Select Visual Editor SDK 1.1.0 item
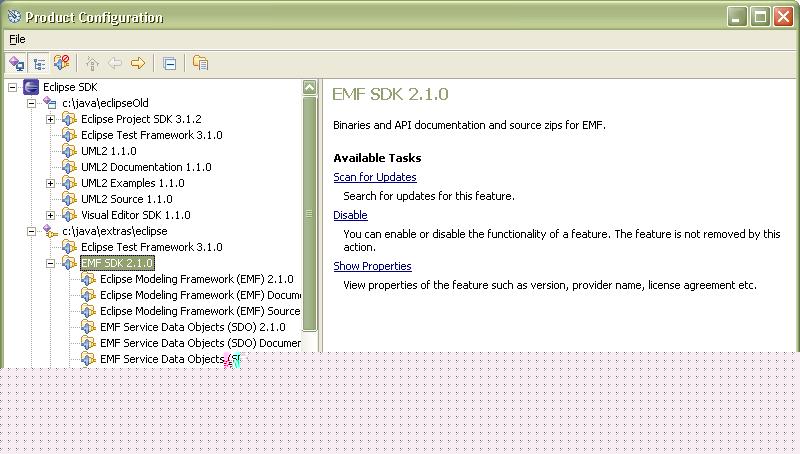This screenshot has width=800, height=454. pyautogui.click(x=136, y=215)
